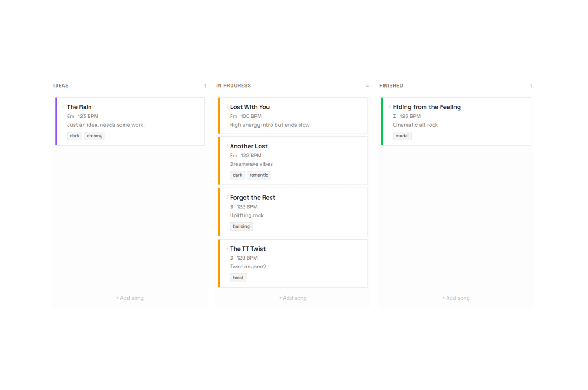Viewport: 588px width, 390px height.
Task: Click the 'Uplifting rock' description
Action: 247,216
